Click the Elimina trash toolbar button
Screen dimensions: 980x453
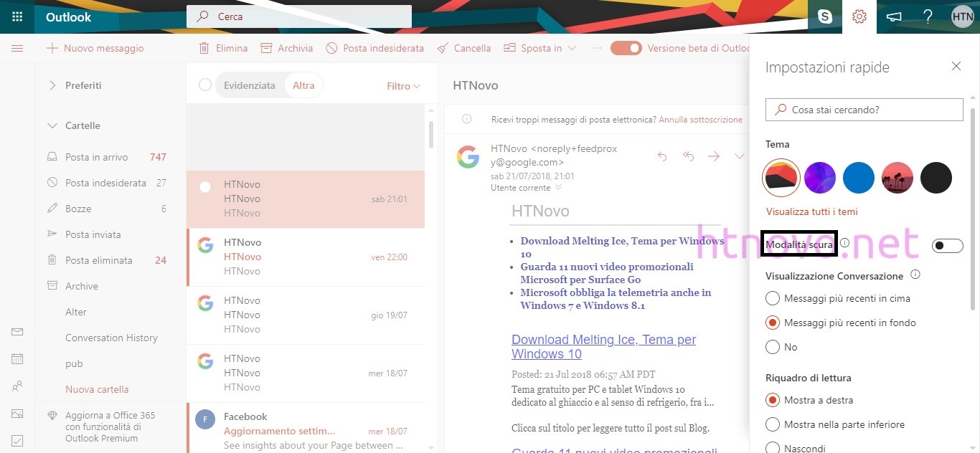pos(222,48)
